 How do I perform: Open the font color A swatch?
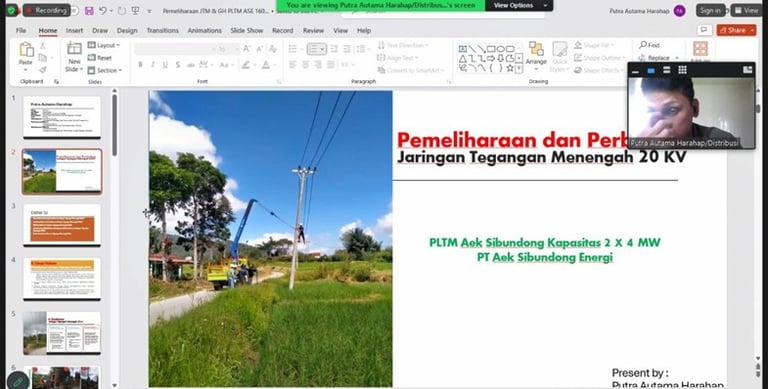[x=265, y=65]
